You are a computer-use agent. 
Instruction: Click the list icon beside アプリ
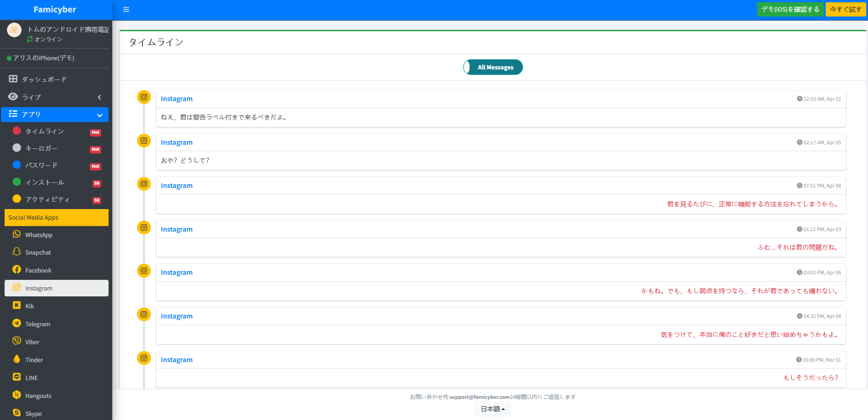(13, 114)
